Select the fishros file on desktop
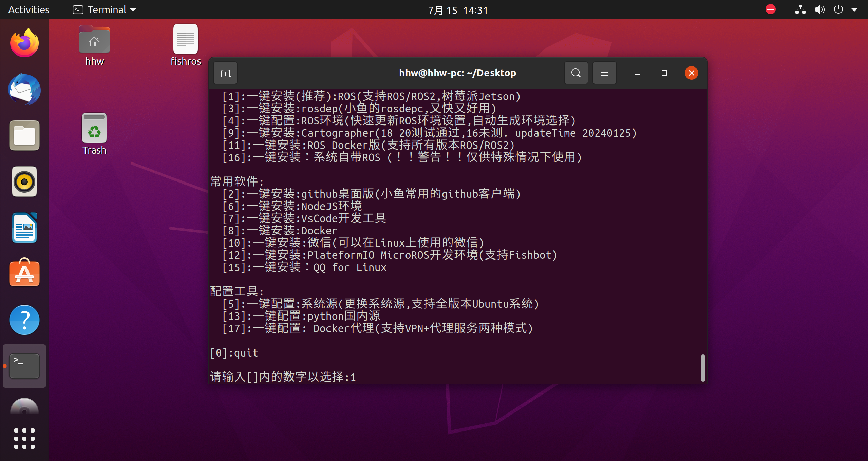 tap(186, 45)
